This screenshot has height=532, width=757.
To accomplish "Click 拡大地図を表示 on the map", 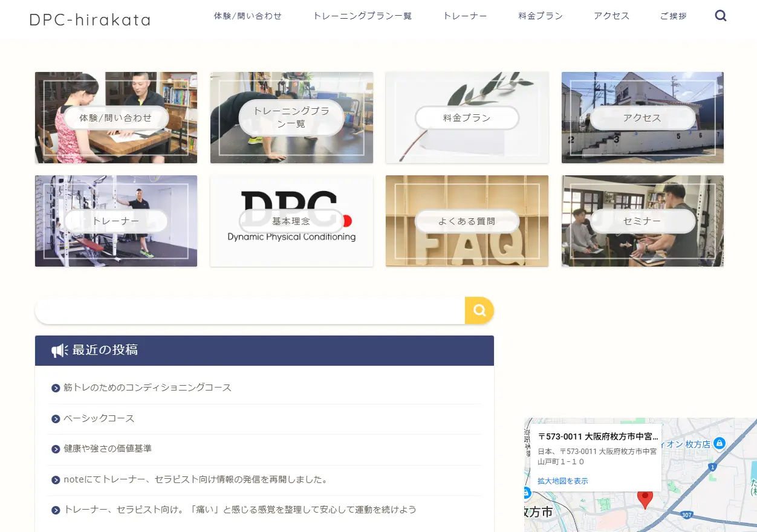I will tap(562, 481).
